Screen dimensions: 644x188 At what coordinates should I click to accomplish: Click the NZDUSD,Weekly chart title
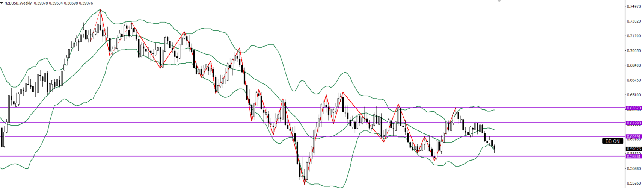pyautogui.click(x=18, y=3)
